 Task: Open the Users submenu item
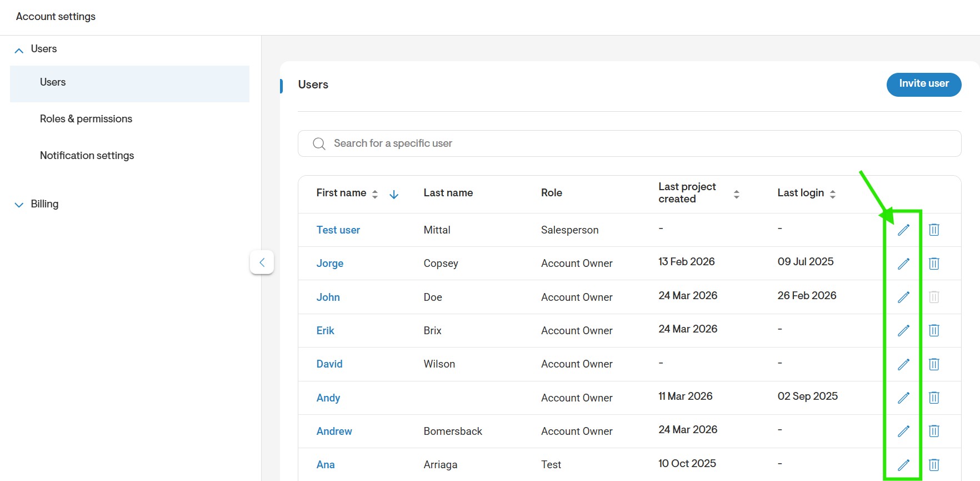click(x=129, y=83)
